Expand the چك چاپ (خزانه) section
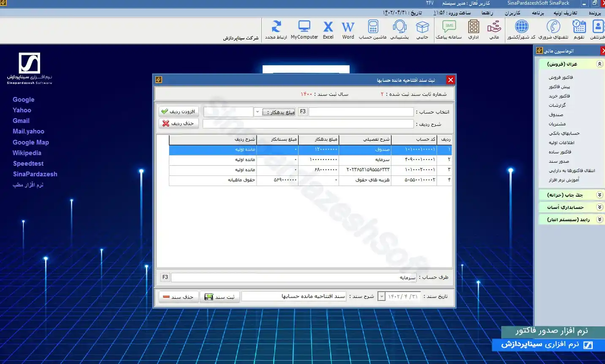The height and width of the screenshot is (364, 605). 599,194
